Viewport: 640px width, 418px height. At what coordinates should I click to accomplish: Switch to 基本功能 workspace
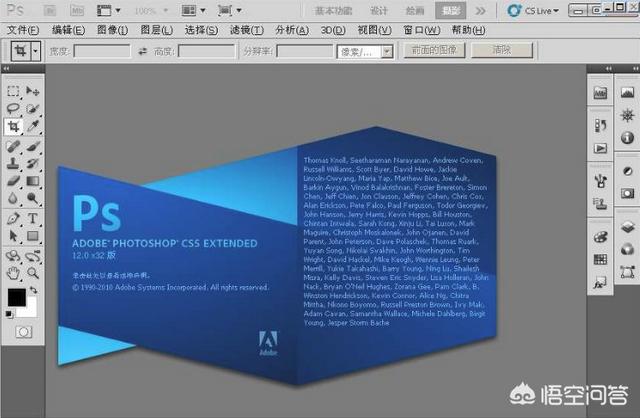333,11
